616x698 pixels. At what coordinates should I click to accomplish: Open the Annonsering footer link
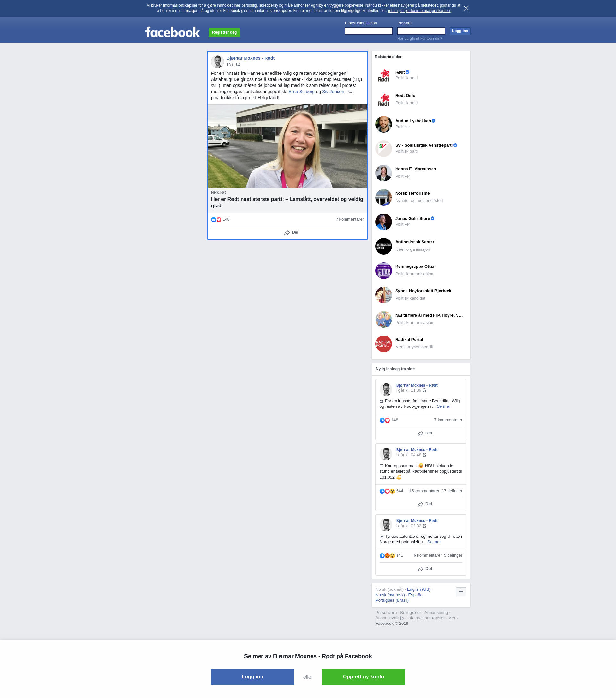436,612
